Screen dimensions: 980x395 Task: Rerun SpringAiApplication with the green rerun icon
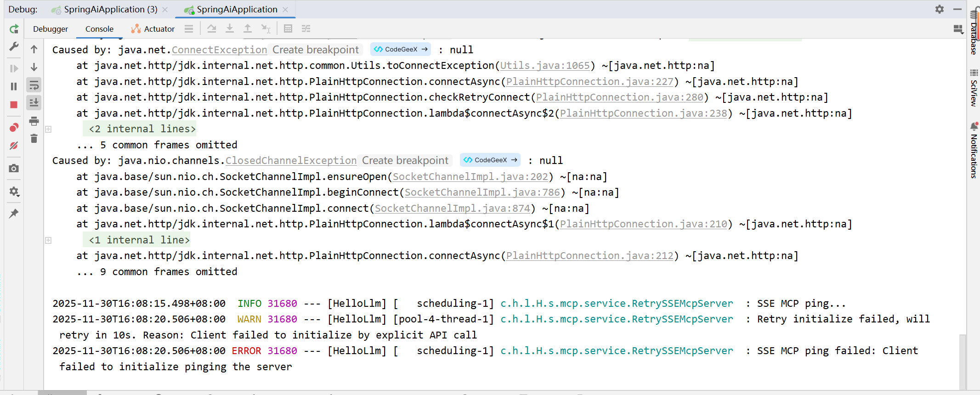(14, 29)
